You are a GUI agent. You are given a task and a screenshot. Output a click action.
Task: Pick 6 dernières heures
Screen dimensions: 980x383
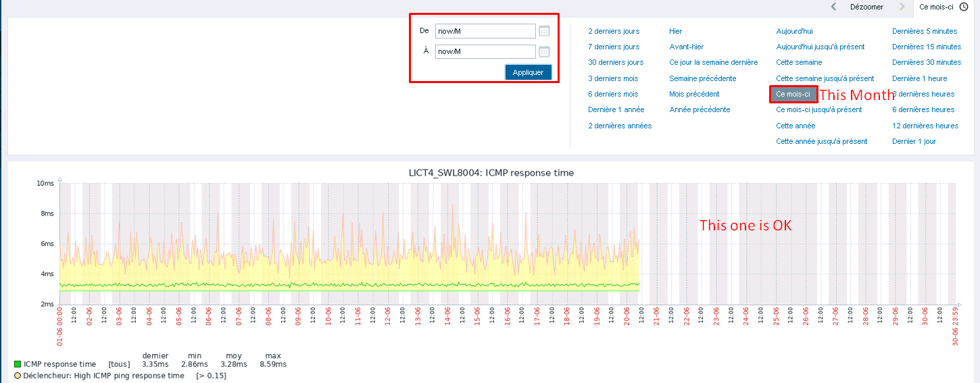pos(923,109)
